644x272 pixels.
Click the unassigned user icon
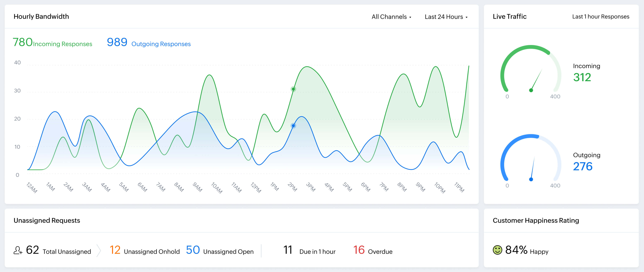point(18,250)
